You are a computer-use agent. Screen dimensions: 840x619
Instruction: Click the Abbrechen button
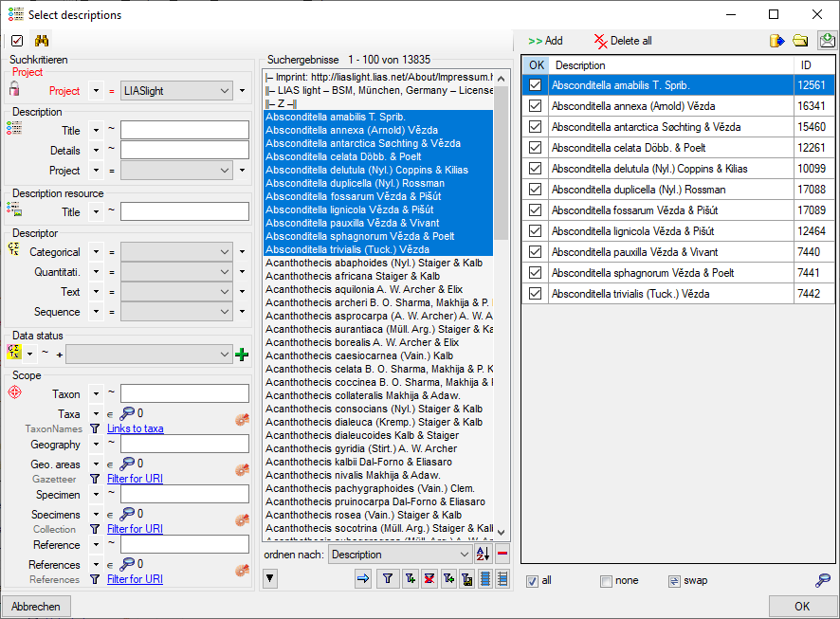(x=36, y=607)
